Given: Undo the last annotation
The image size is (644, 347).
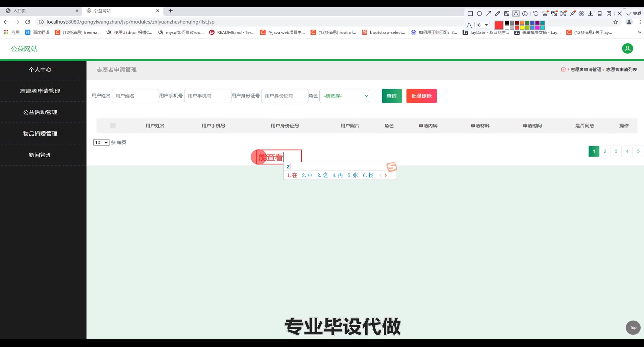Looking at the screenshot, I should point(536,14).
